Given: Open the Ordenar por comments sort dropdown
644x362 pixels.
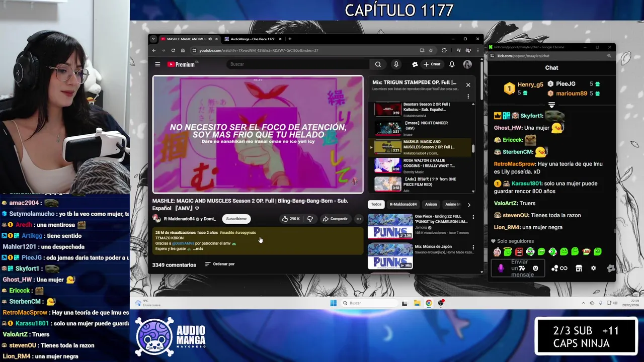Looking at the screenshot, I should tap(220, 264).
